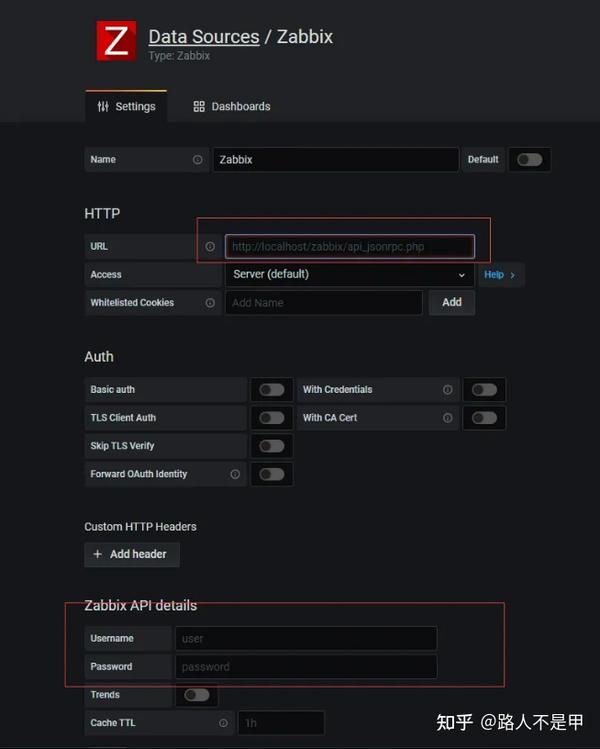Enable the Basic auth switch
The width and height of the screenshot is (600, 749).
pos(272,390)
